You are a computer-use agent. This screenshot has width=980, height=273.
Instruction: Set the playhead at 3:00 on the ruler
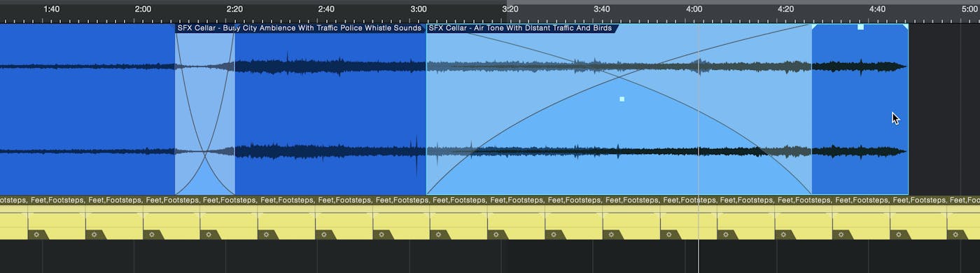coord(418,9)
